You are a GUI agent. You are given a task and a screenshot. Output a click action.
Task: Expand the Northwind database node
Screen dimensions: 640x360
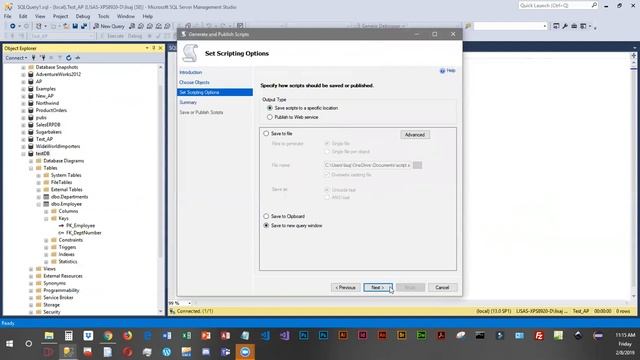[x=24, y=103]
